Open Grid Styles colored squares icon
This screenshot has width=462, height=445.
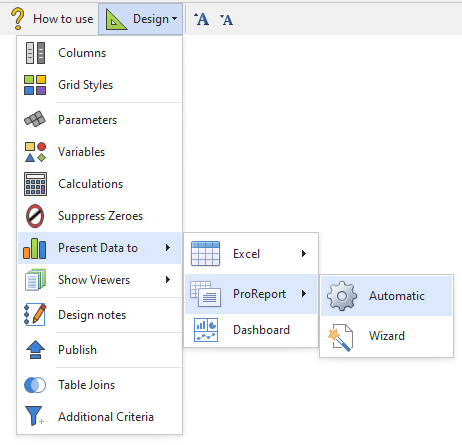point(35,85)
